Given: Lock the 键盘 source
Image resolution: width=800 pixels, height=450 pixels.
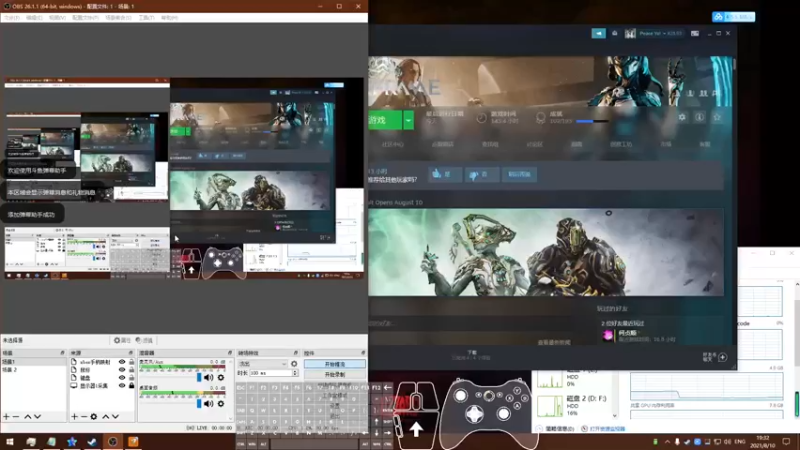Looking at the screenshot, I should (132, 378).
